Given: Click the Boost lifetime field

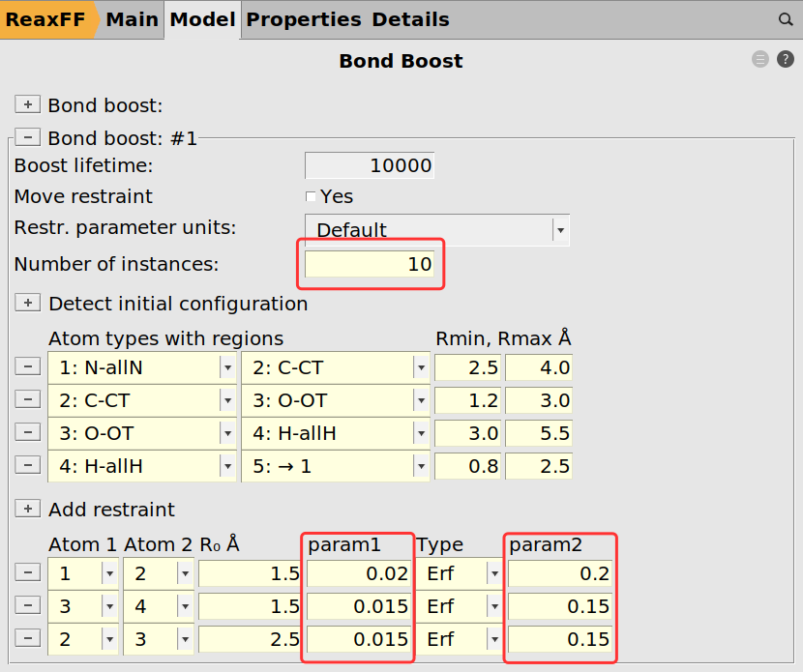Looking at the screenshot, I should 370,165.
